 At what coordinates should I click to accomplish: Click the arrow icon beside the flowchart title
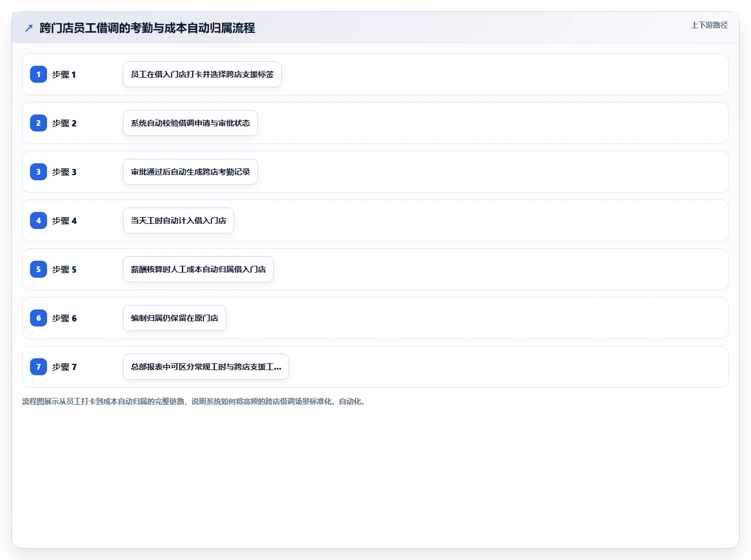tap(29, 28)
